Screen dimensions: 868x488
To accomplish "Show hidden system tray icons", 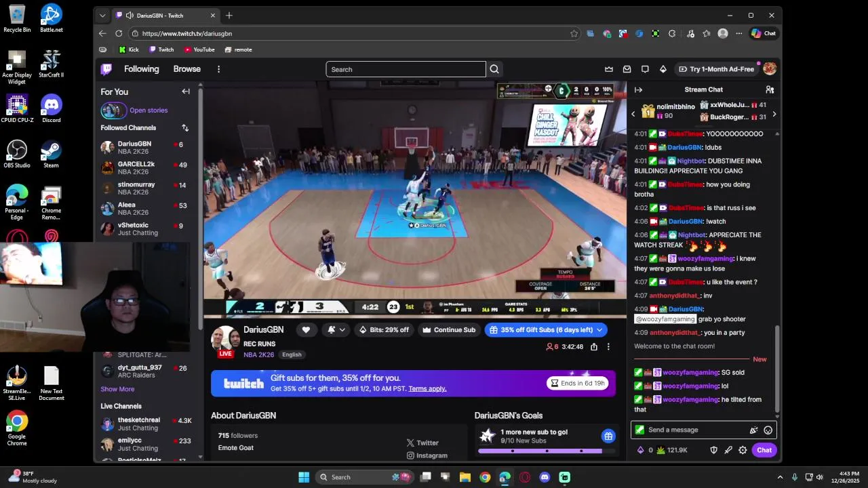I will click(780, 477).
